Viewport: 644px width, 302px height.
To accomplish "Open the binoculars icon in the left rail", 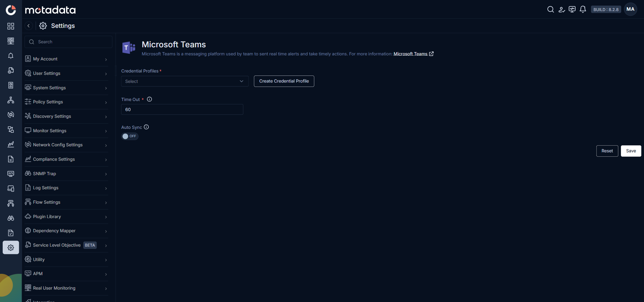I will (11, 218).
